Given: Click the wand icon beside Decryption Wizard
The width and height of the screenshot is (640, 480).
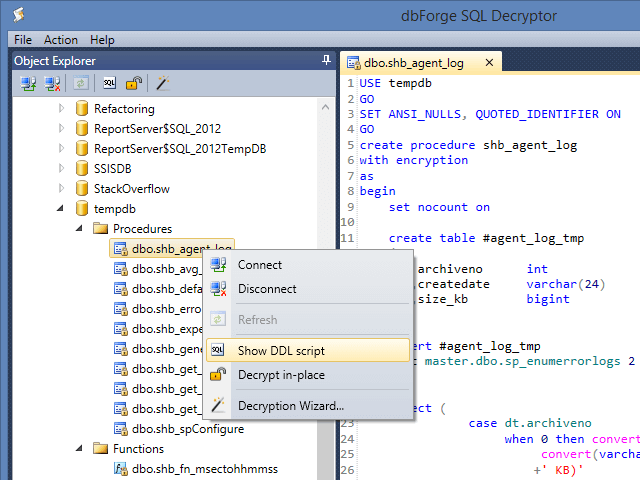Looking at the screenshot, I should tap(218, 405).
